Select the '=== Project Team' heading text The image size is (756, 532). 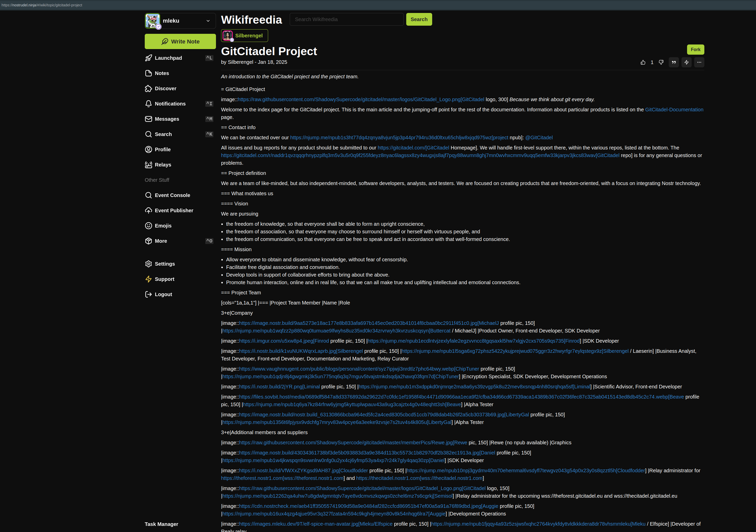point(241,293)
